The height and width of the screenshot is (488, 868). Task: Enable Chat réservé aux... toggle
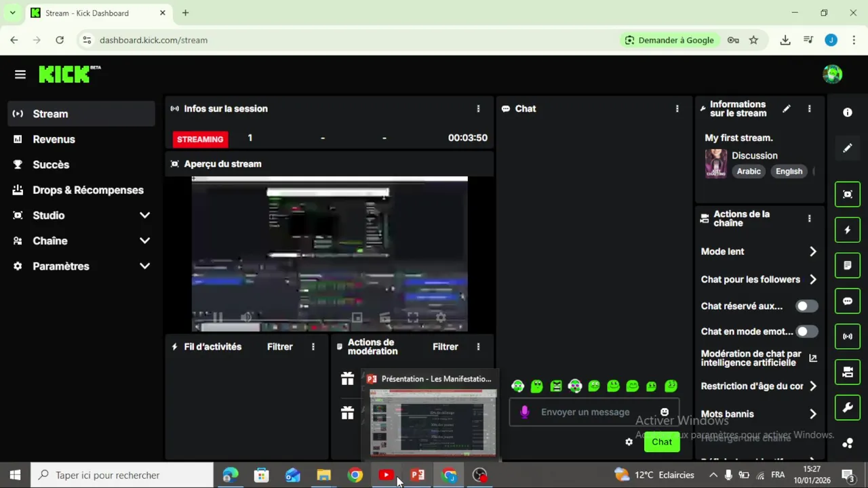pos(806,306)
